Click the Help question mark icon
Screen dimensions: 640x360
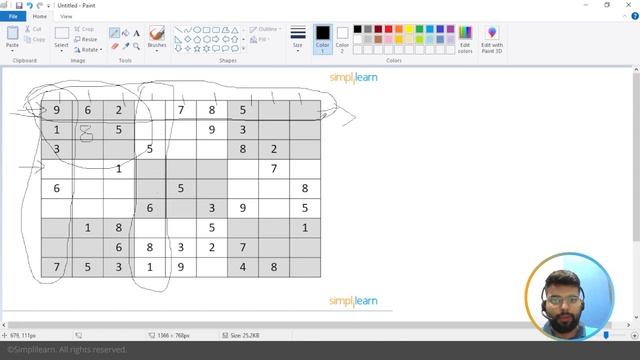click(x=635, y=16)
